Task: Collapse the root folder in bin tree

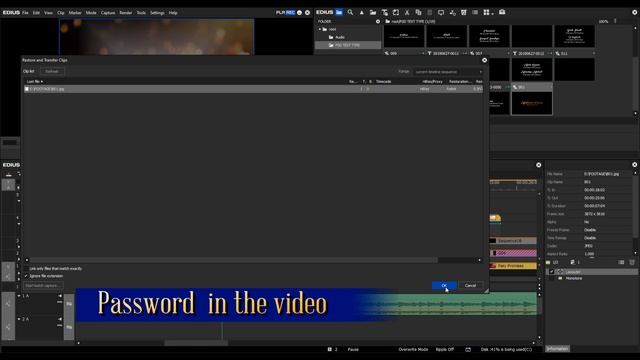Action: coord(320,29)
